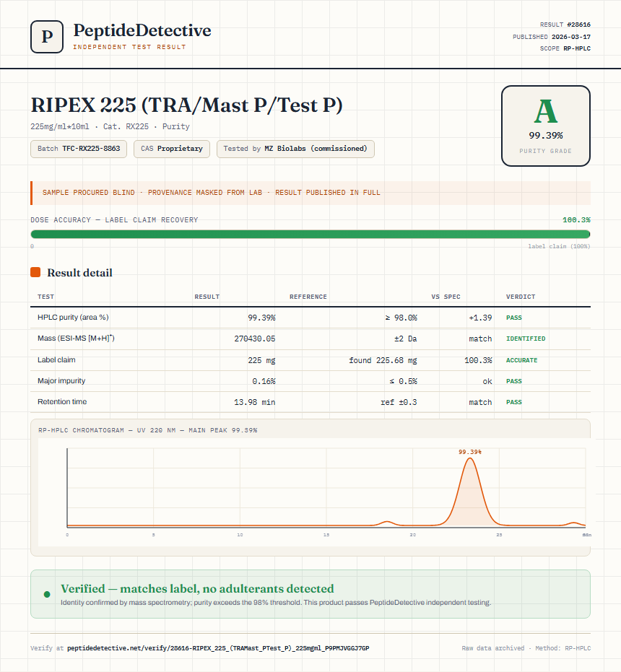The image size is (621, 672).
Task: Click the 225mg/ml*10ml Cat. RX225 subtitle
Action: pos(110,126)
